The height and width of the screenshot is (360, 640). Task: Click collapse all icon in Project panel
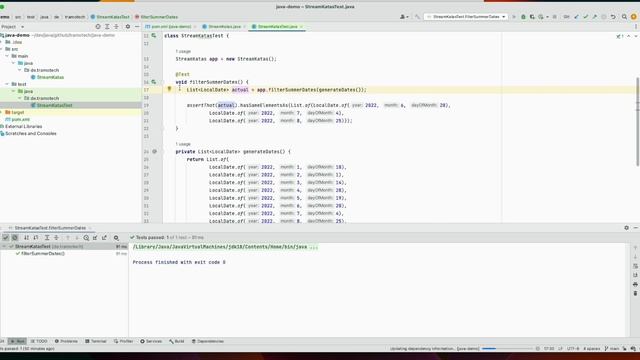116,27
